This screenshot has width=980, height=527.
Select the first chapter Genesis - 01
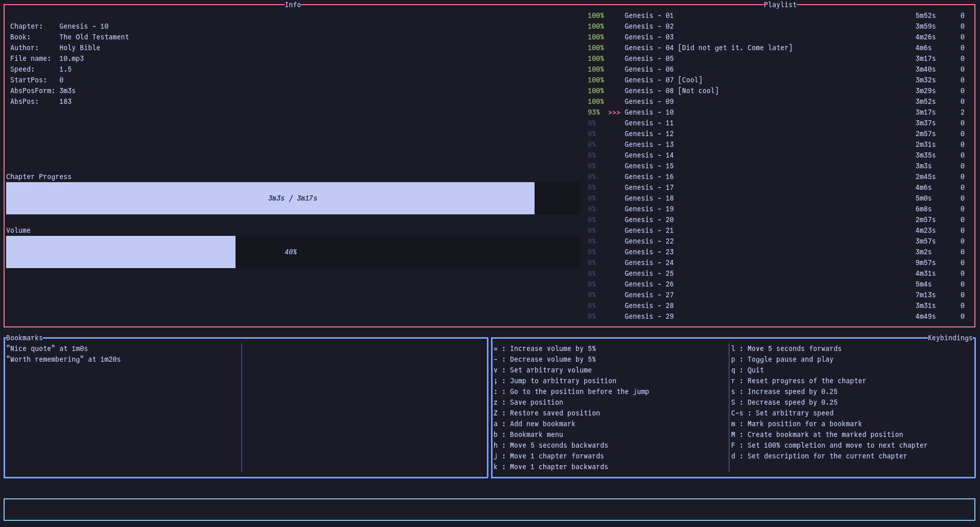649,15
